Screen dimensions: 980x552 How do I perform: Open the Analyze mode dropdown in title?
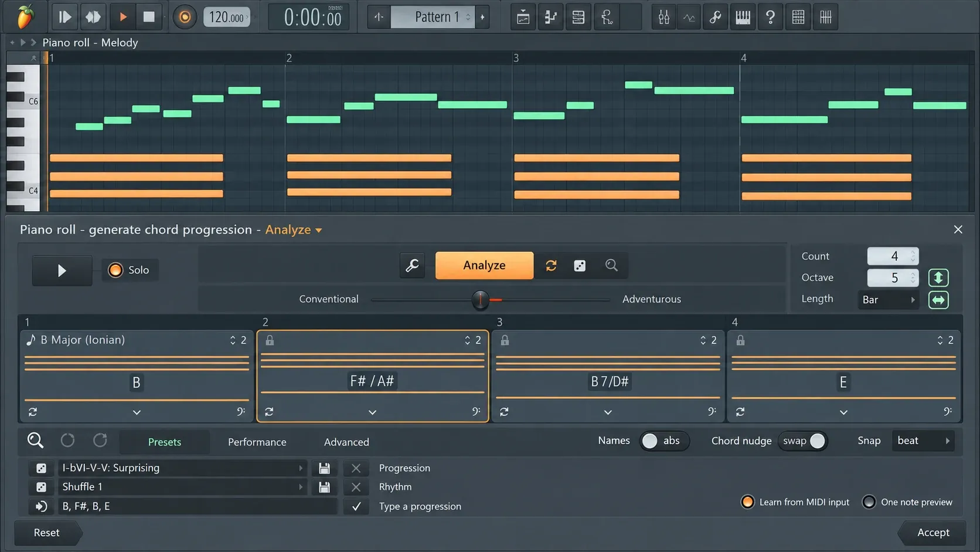(x=294, y=229)
